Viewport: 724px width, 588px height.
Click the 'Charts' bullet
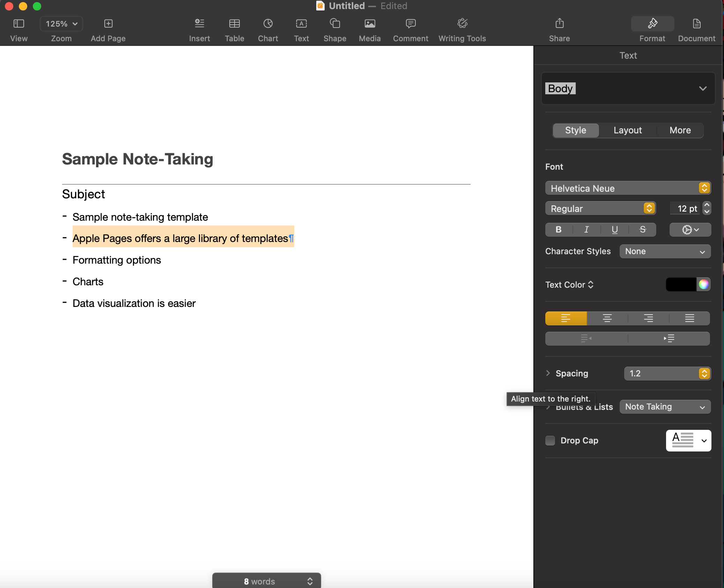pos(88,282)
